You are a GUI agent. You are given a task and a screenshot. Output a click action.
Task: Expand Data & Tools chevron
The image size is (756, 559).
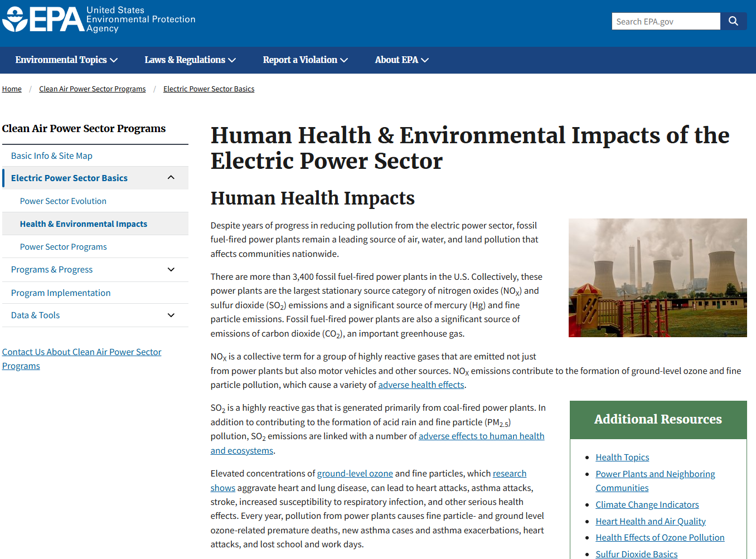click(x=171, y=315)
